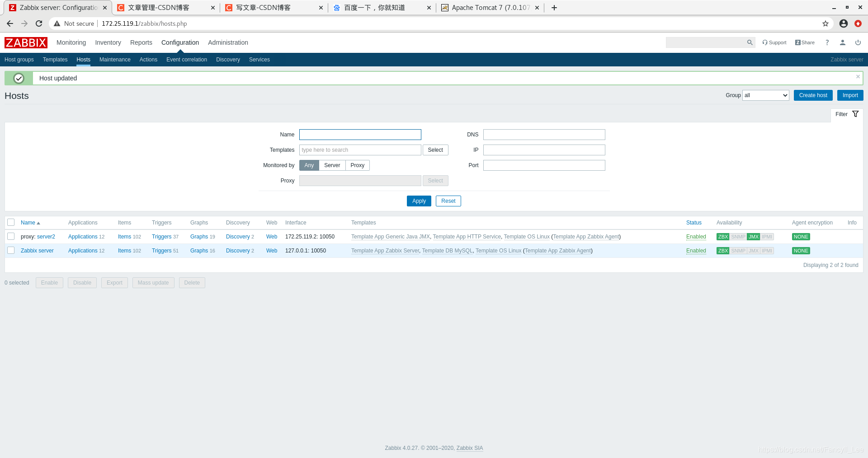Click the red browser update icon
868x458 pixels.
(858, 23)
